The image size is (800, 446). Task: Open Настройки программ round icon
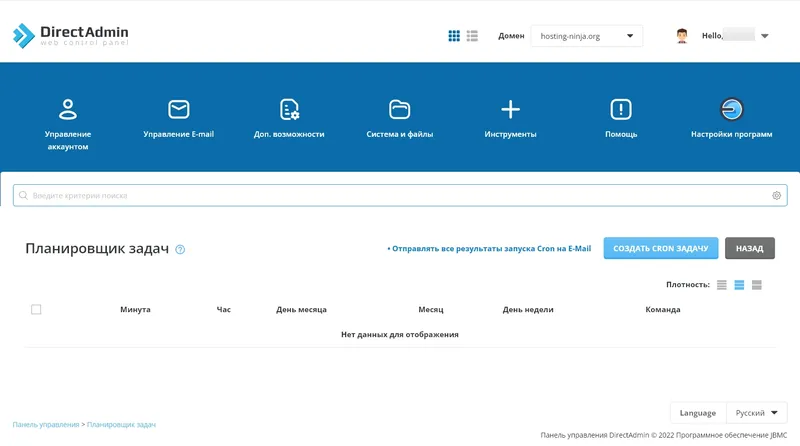732,109
